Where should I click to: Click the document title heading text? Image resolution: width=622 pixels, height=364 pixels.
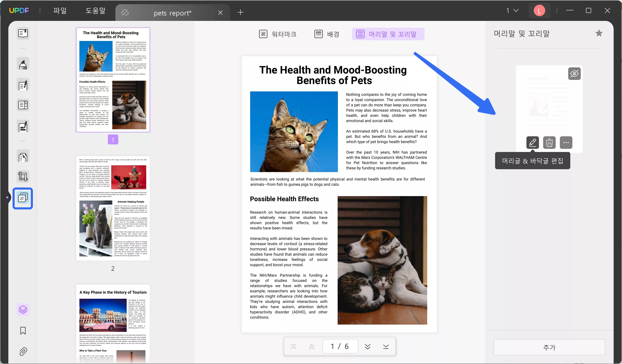333,75
